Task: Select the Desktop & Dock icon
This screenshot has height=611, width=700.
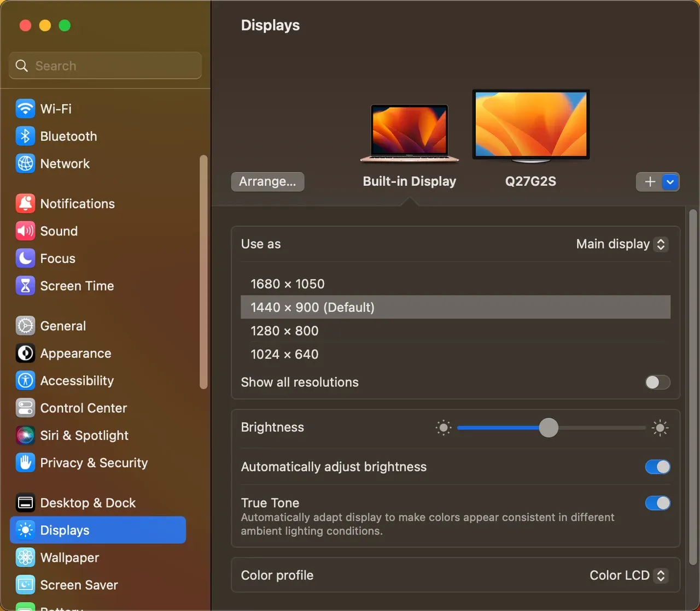Action: click(x=25, y=503)
